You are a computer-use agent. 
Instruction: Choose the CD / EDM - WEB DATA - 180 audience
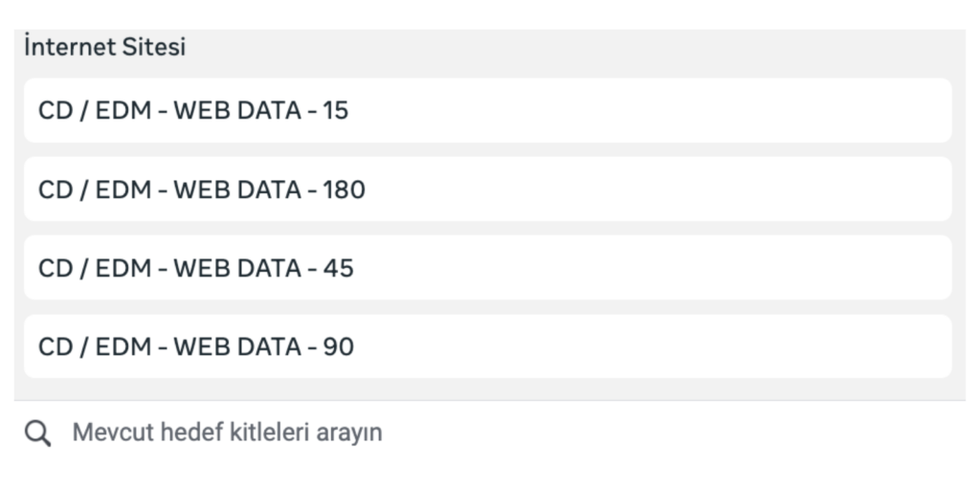click(487, 189)
